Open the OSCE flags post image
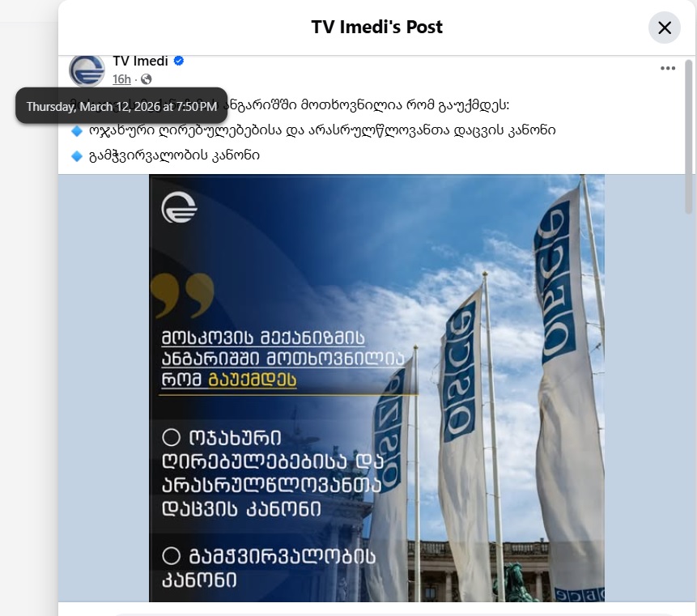 coord(376,388)
